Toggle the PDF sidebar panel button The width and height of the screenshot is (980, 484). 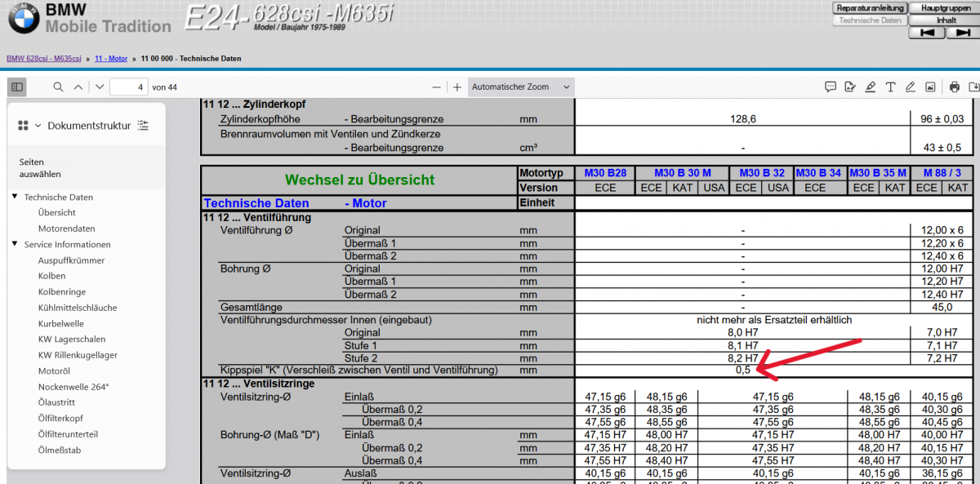point(17,87)
